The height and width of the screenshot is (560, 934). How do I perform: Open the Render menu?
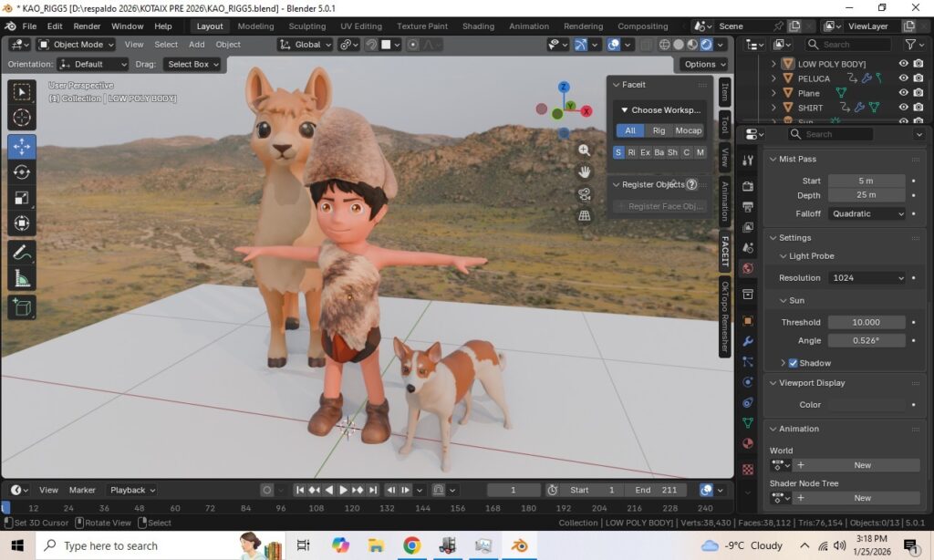[87, 26]
